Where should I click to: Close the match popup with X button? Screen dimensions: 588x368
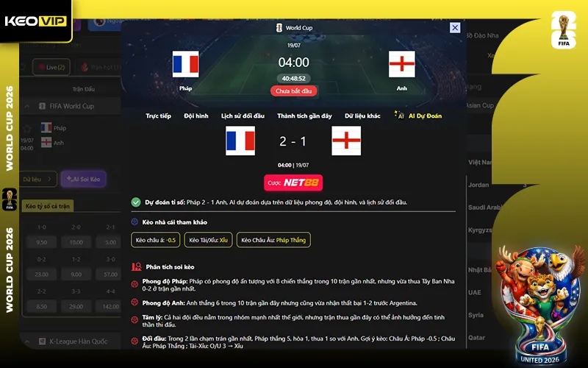(455, 27)
